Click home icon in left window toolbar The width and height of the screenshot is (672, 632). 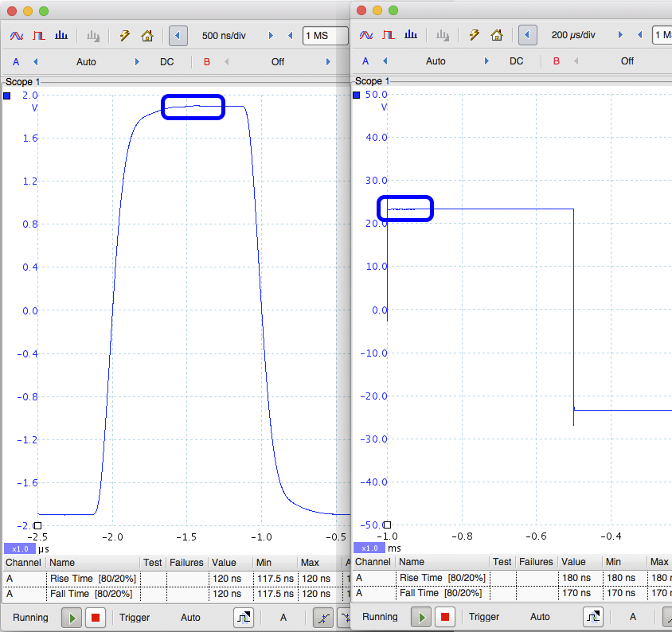point(147,36)
